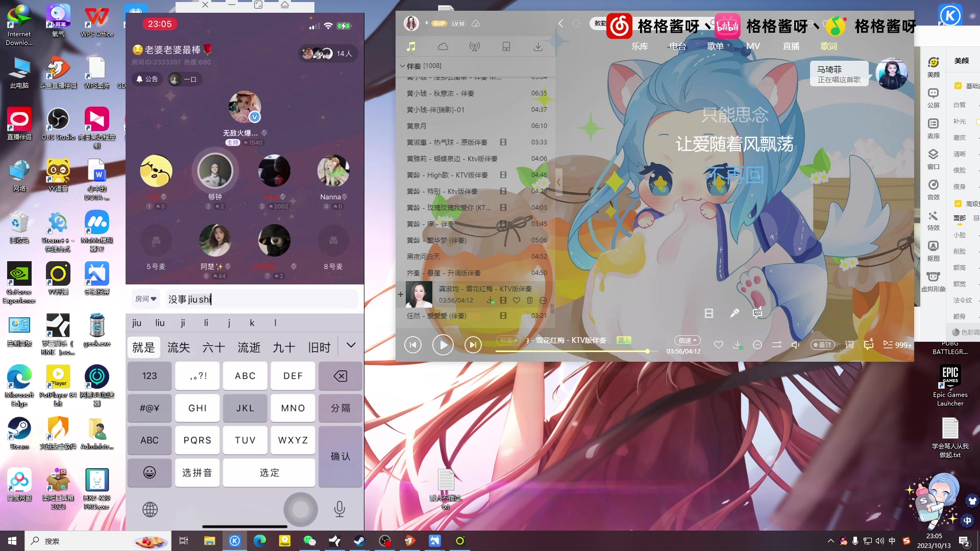Open WeChat from the taskbar
The height and width of the screenshot is (551, 980).
coord(309,541)
